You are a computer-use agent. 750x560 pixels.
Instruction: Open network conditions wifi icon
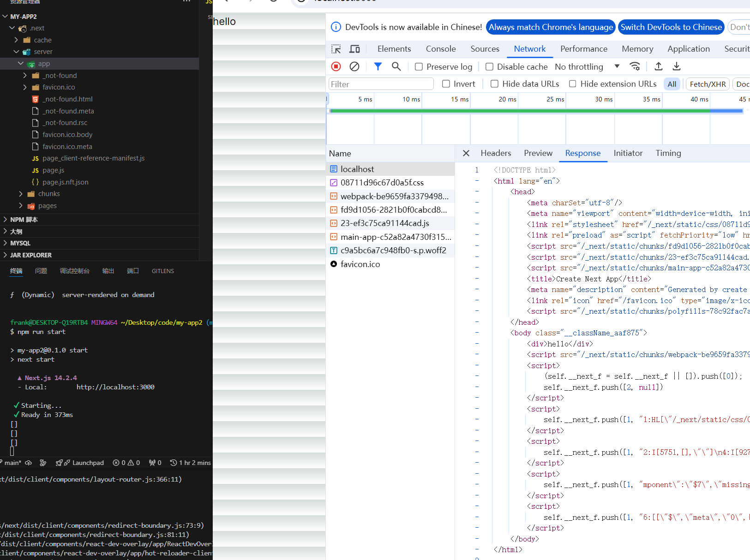pyautogui.click(x=635, y=66)
